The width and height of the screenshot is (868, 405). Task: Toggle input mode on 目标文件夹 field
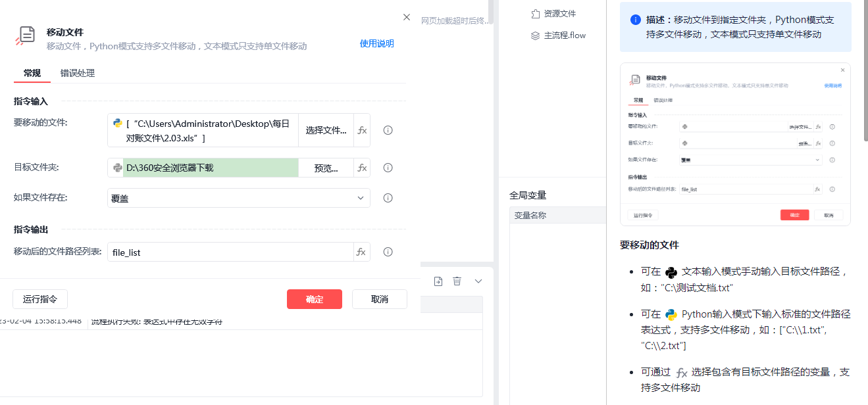tap(118, 168)
